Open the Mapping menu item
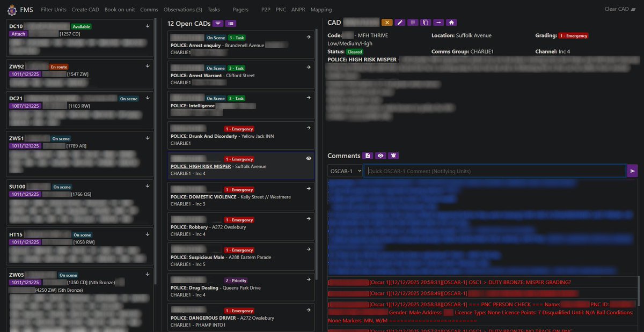This screenshot has width=644, height=332. pyautogui.click(x=321, y=10)
